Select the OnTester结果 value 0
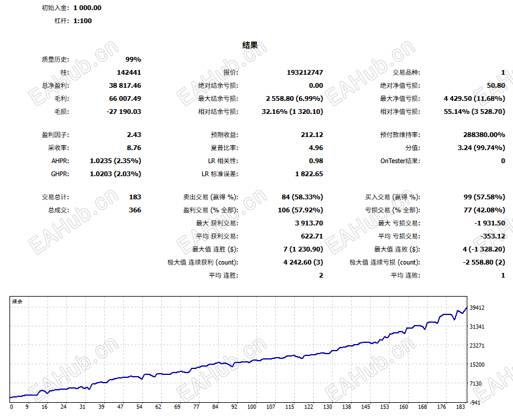Image resolution: width=513 pixels, height=420 pixels. pyautogui.click(x=502, y=160)
